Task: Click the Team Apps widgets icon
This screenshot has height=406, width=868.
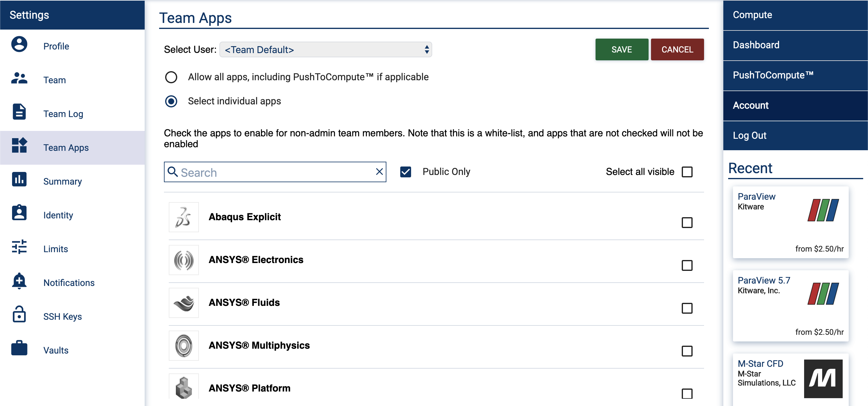Action: [19, 145]
